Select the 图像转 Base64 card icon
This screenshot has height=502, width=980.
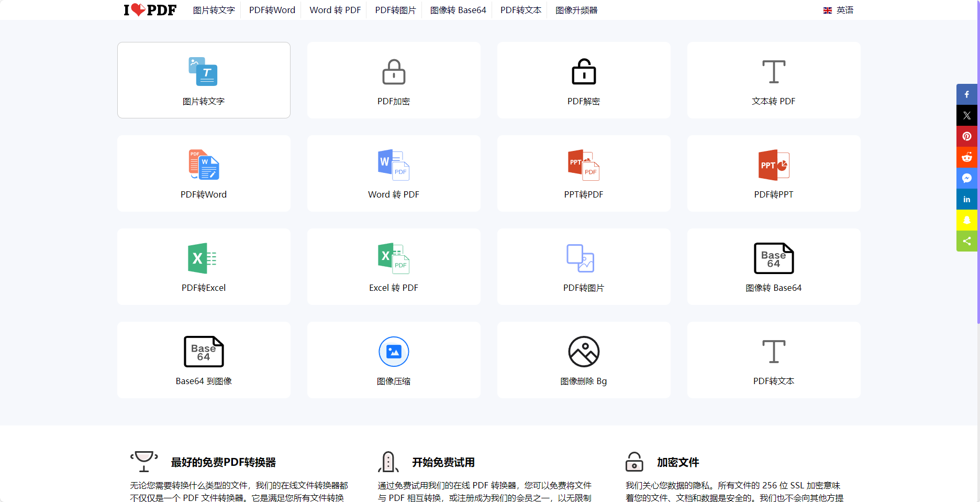[774, 258]
